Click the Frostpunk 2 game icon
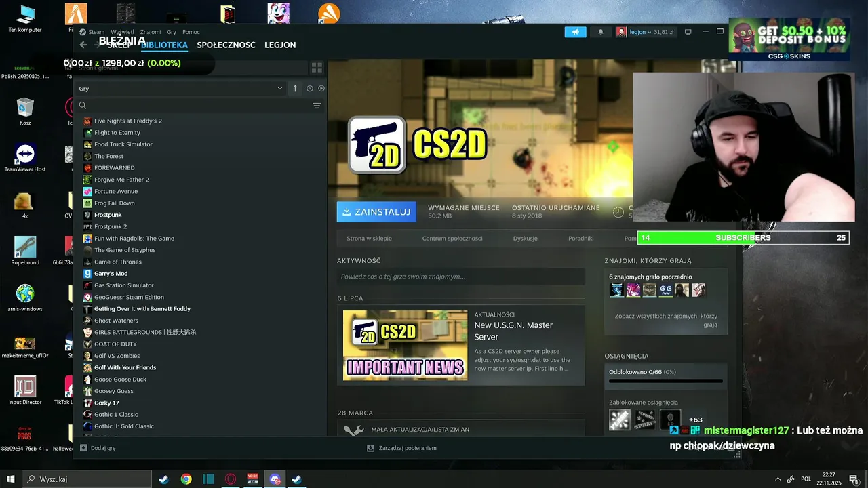This screenshot has width=868, height=488. pyautogui.click(x=87, y=226)
